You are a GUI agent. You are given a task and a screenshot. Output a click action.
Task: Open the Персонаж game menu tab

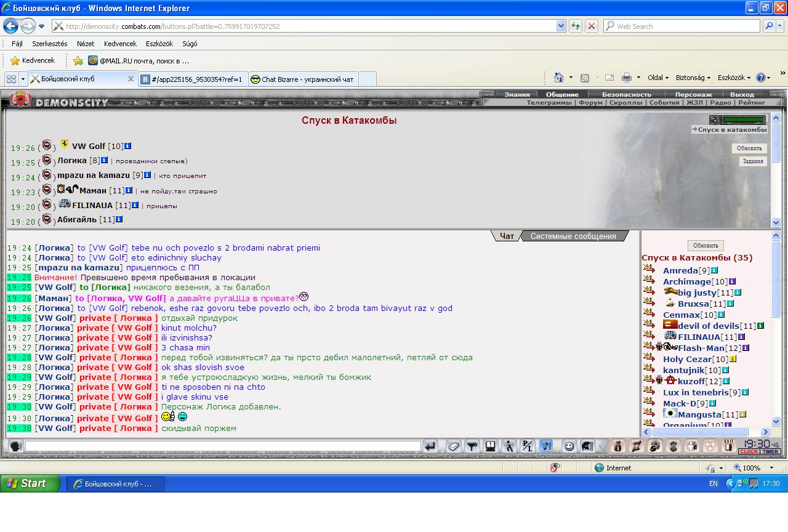pyautogui.click(x=694, y=94)
